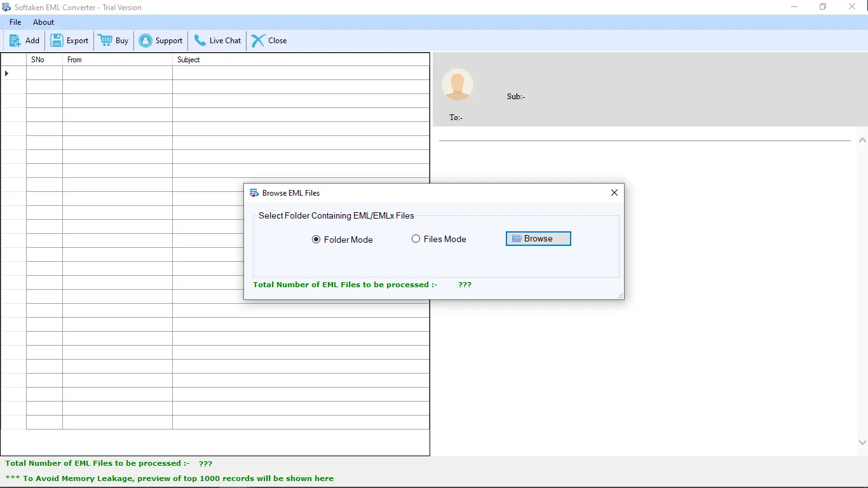Click the SNo column header
Image resolution: width=868 pixels, height=488 pixels.
44,60
